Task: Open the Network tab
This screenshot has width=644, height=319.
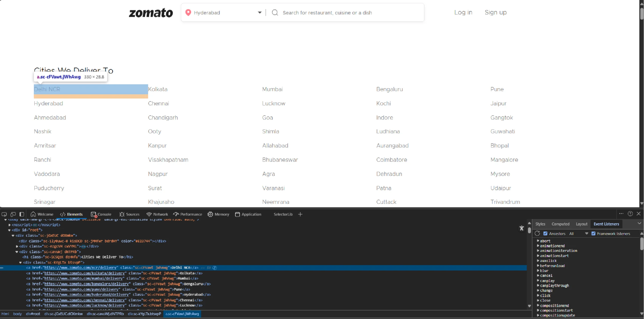Action: pyautogui.click(x=157, y=214)
